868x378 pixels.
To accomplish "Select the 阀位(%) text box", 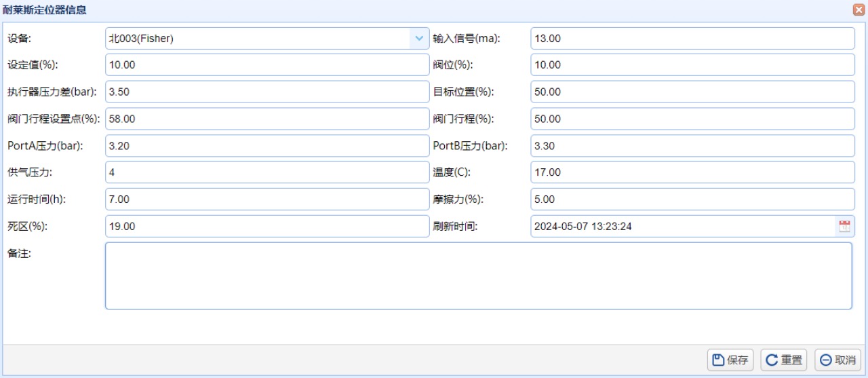I will pos(692,65).
